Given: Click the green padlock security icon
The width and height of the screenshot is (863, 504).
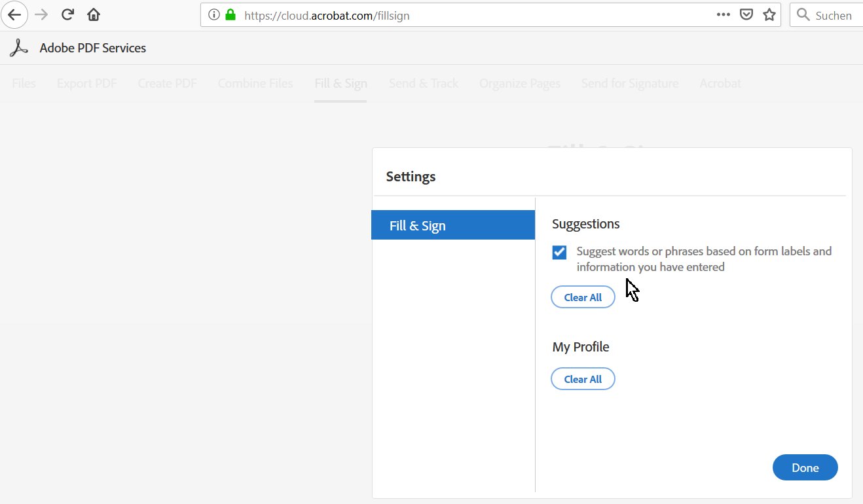Looking at the screenshot, I should [x=230, y=15].
